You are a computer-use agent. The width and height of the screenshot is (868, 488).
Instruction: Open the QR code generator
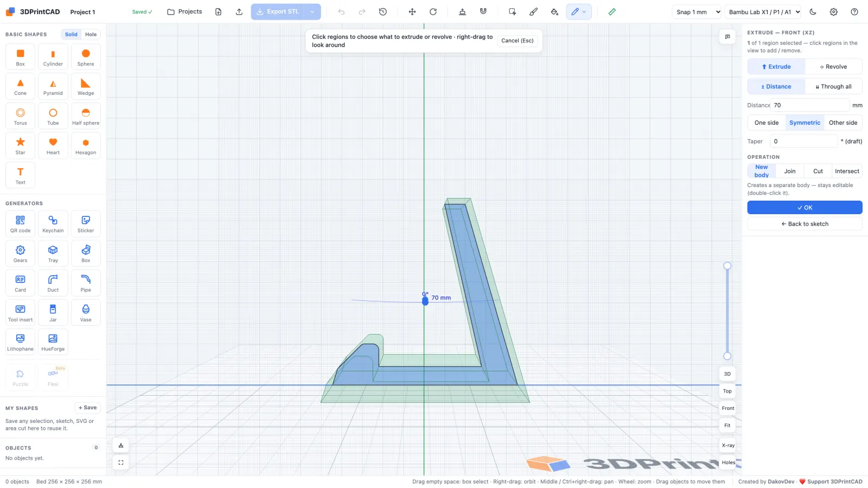pos(21,224)
